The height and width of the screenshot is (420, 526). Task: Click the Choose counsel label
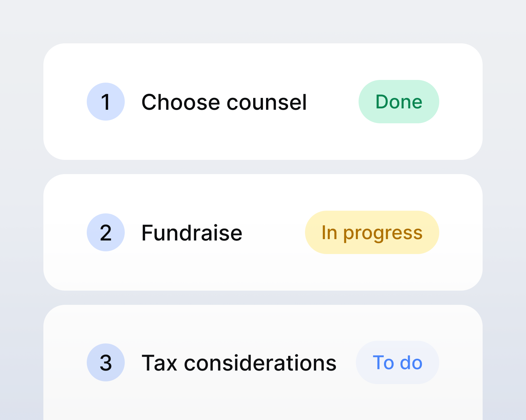(224, 102)
